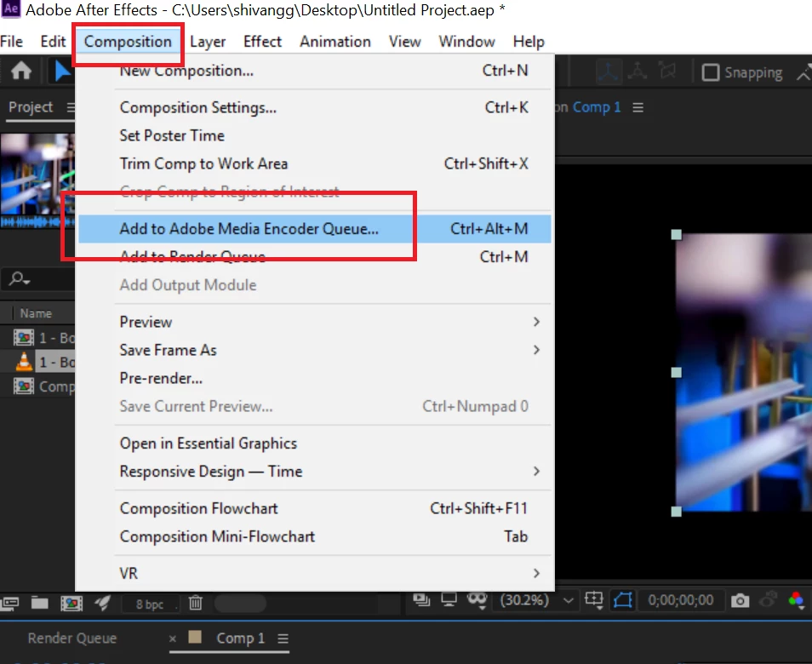Click the project settings rocket icon
The image size is (812, 664).
(102, 603)
